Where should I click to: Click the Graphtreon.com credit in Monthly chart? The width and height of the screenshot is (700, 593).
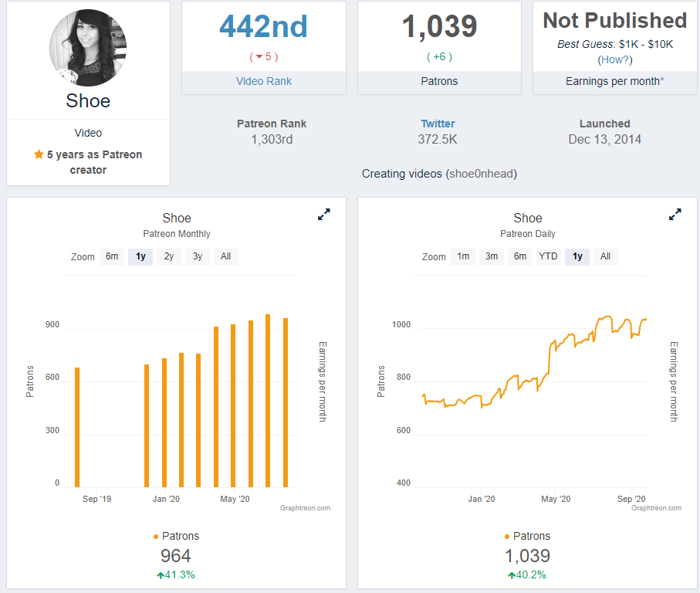pyautogui.click(x=306, y=508)
